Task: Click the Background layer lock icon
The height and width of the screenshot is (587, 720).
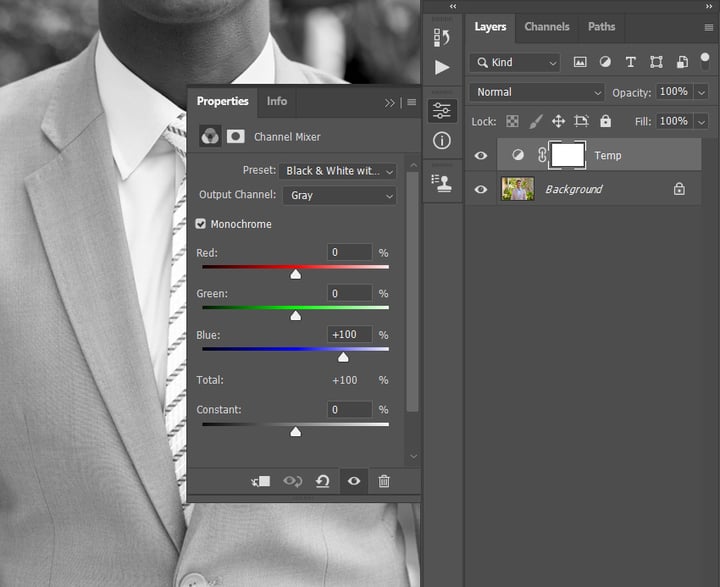Action: coord(679,189)
